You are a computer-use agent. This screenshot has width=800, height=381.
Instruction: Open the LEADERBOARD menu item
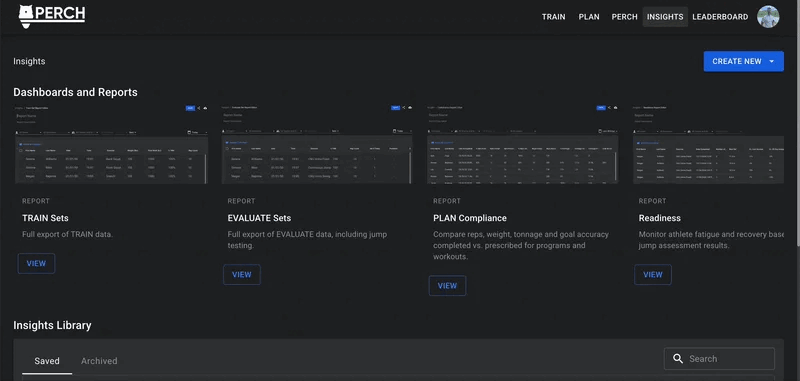(720, 17)
